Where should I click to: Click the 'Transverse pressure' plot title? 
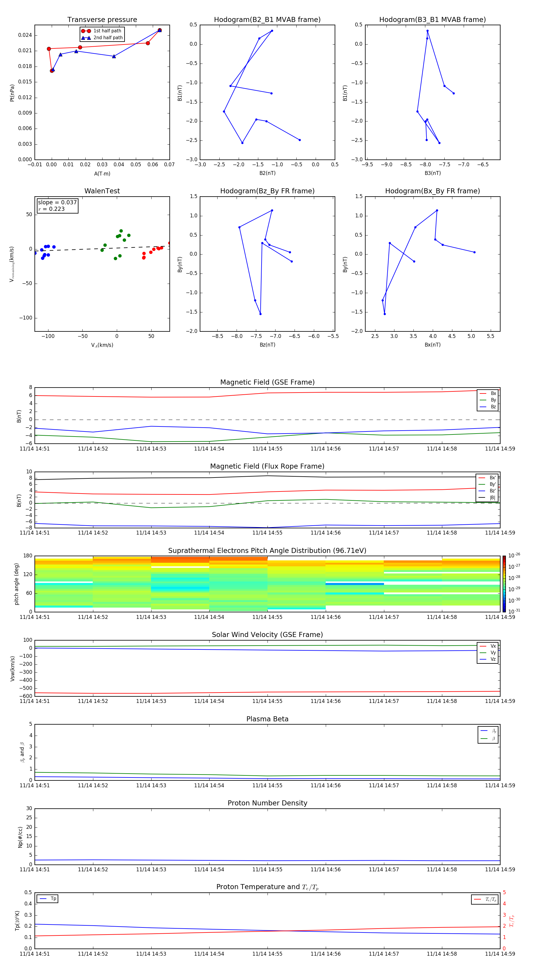(x=102, y=20)
